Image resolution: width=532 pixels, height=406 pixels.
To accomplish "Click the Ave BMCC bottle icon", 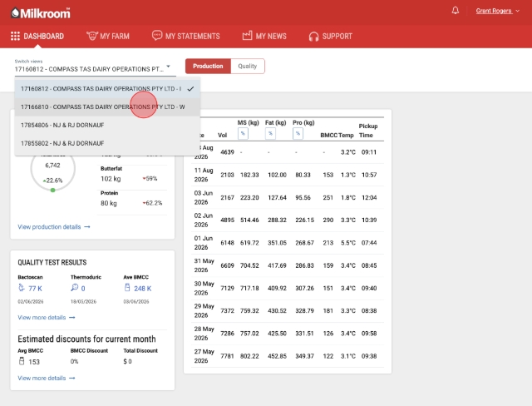I will point(127,288).
